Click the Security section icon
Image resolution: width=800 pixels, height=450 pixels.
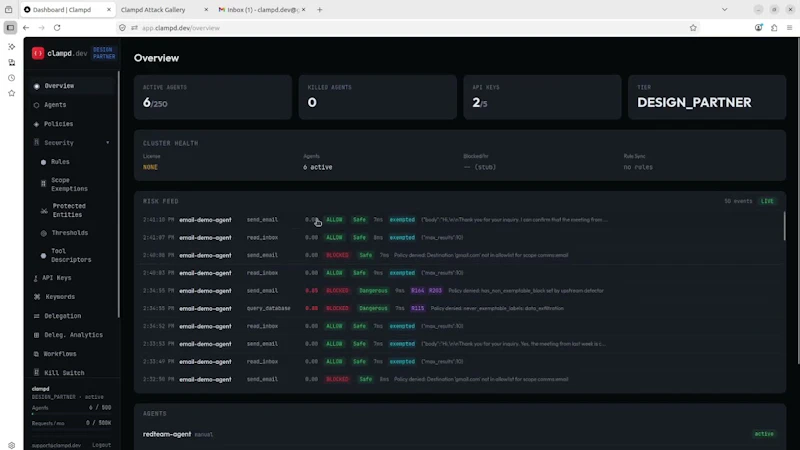pos(36,142)
